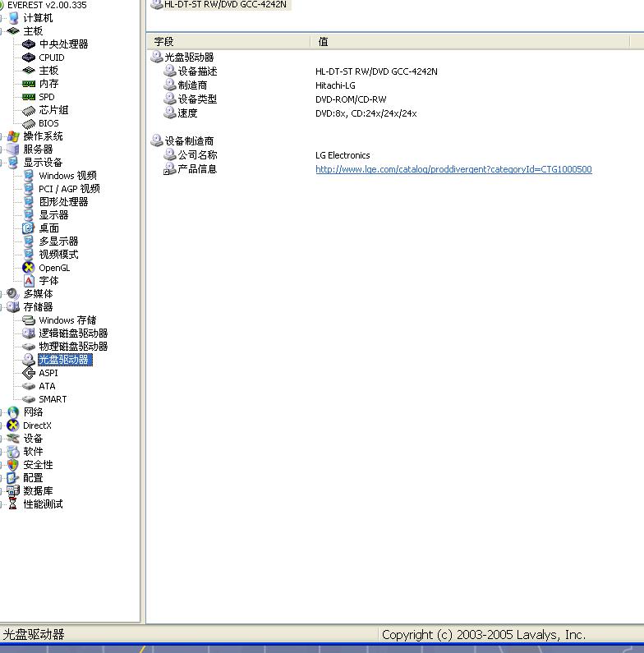
Task: Click the 设备制造商 group header
Action: [x=189, y=140]
